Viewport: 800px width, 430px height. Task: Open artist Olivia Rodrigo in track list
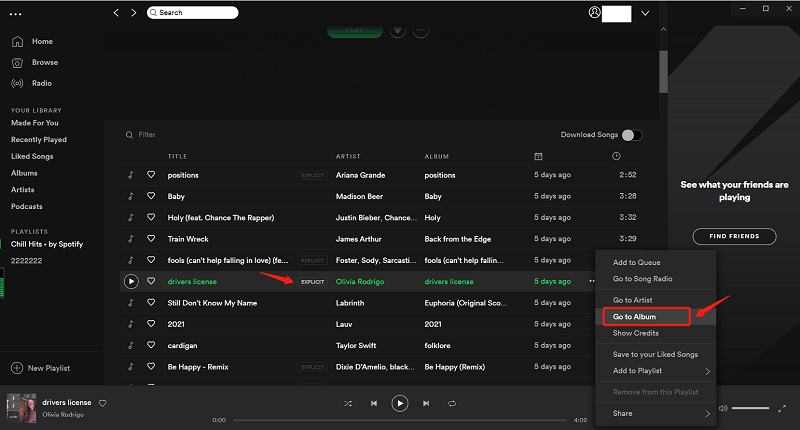[x=360, y=282]
